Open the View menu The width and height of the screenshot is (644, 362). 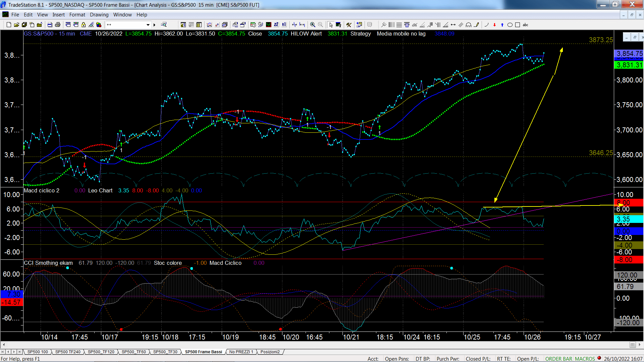(x=42, y=15)
